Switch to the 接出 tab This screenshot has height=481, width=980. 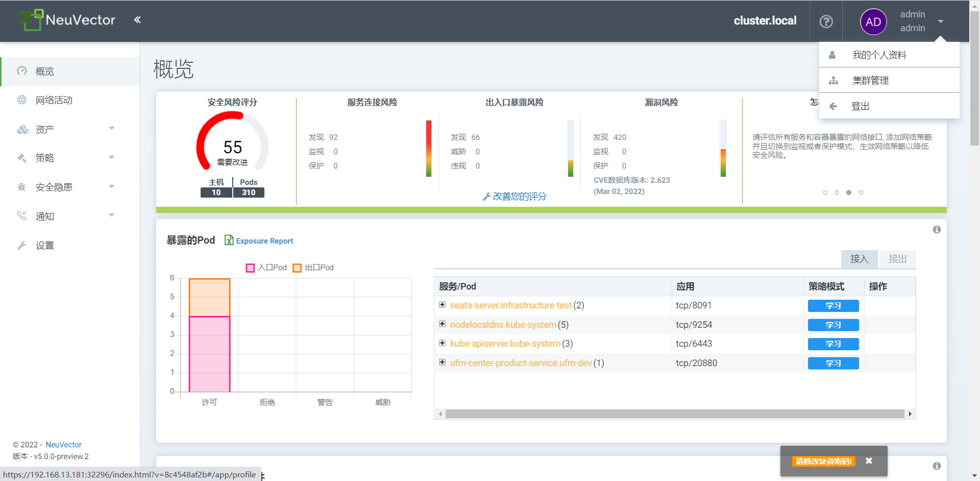pos(897,259)
